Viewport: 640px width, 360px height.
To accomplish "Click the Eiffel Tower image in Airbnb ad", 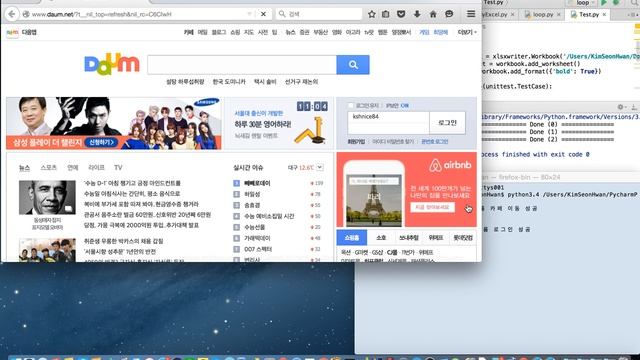I will 374,200.
